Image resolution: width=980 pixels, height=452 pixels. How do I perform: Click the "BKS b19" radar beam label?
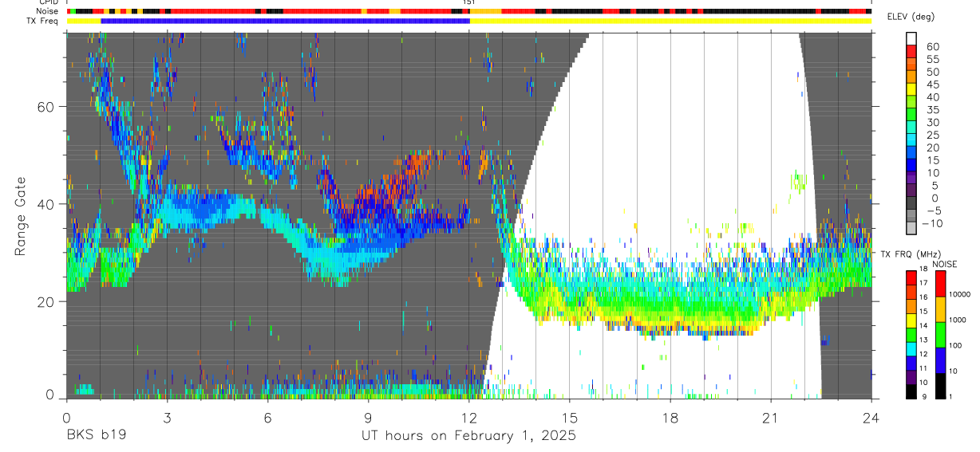pos(96,436)
